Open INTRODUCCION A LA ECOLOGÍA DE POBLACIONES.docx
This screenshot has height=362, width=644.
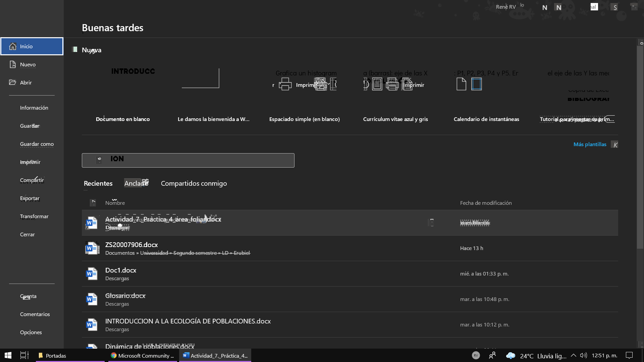click(188, 321)
